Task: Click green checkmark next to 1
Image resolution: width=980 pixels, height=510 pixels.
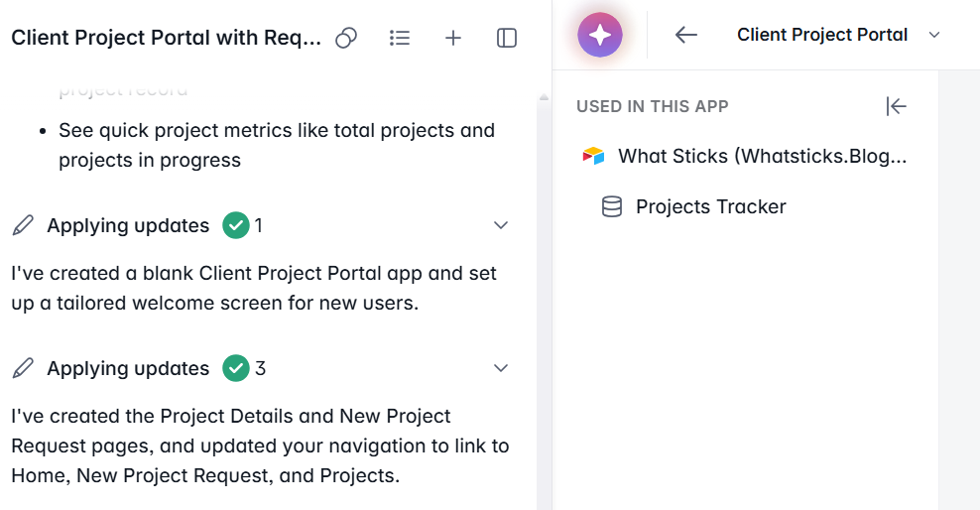Action: pyautogui.click(x=236, y=225)
